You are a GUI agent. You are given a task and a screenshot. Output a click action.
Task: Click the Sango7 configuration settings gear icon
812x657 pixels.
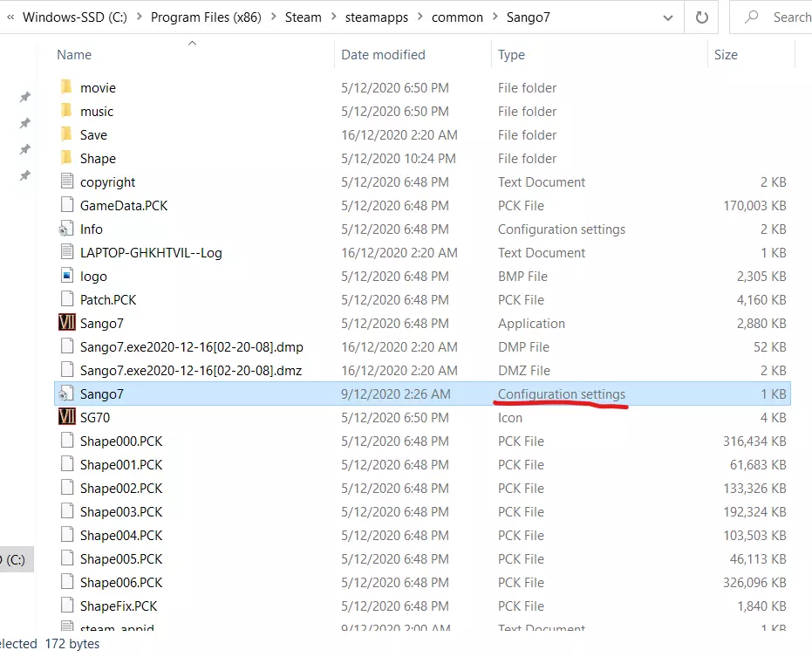point(65,394)
